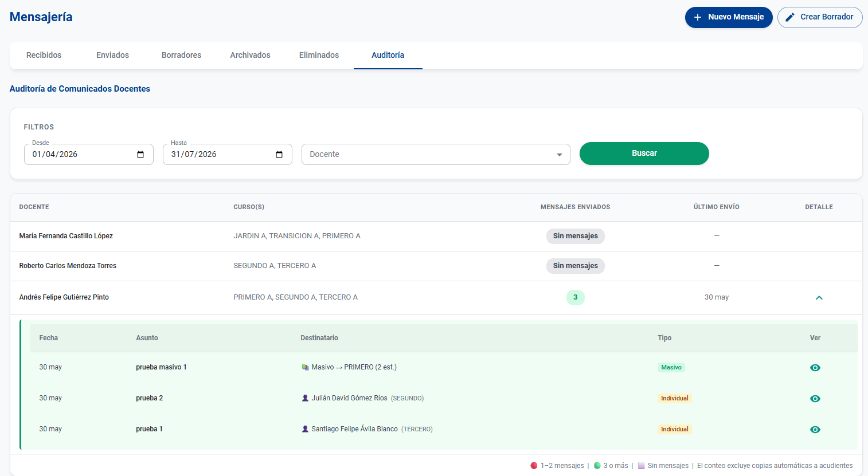This screenshot has height=476, width=868.
Task: Open the Docente dropdown
Action: tap(436, 154)
